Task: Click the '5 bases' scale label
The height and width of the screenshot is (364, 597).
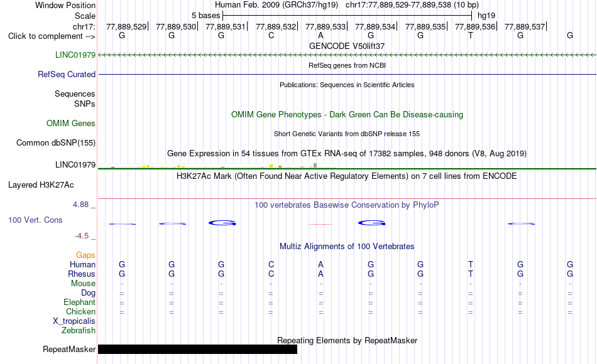Action: (x=205, y=16)
